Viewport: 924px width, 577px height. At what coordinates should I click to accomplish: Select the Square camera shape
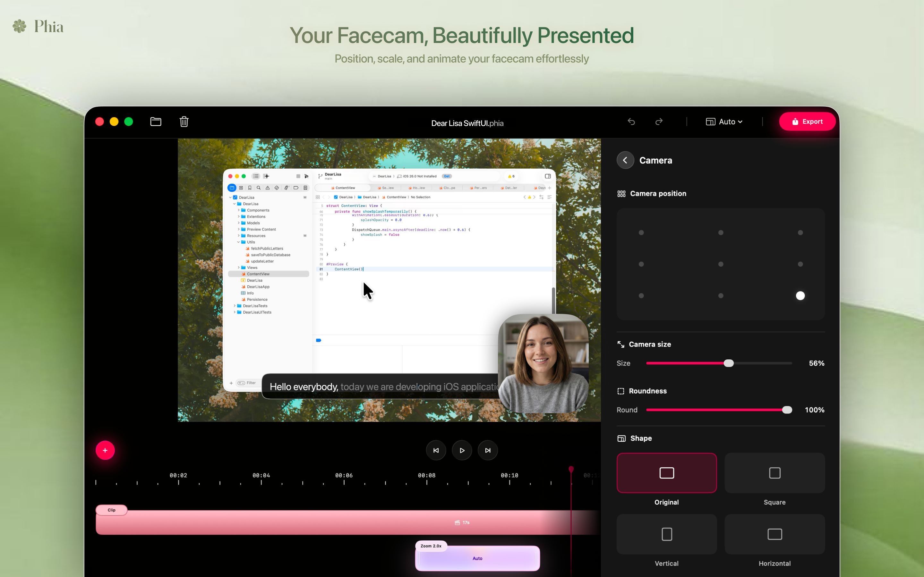point(774,473)
